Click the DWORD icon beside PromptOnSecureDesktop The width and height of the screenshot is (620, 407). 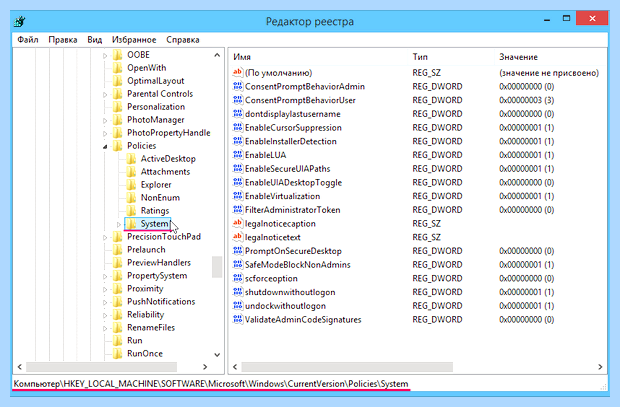coord(238,251)
